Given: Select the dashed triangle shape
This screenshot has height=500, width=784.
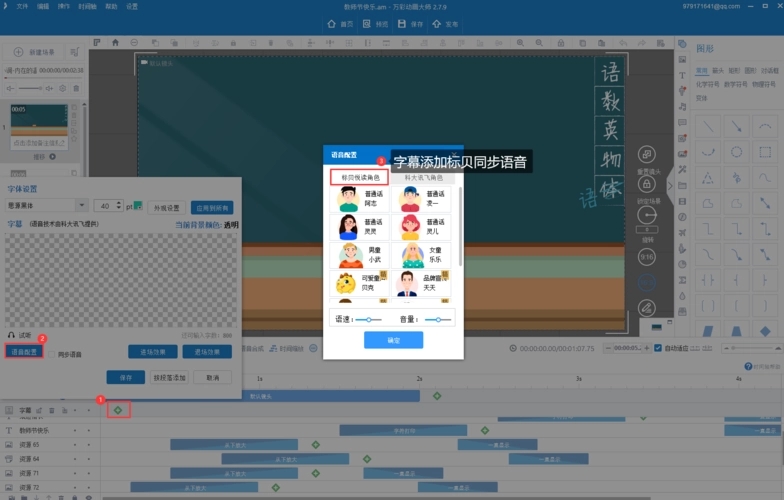Looking at the screenshot, I should click(708, 178).
